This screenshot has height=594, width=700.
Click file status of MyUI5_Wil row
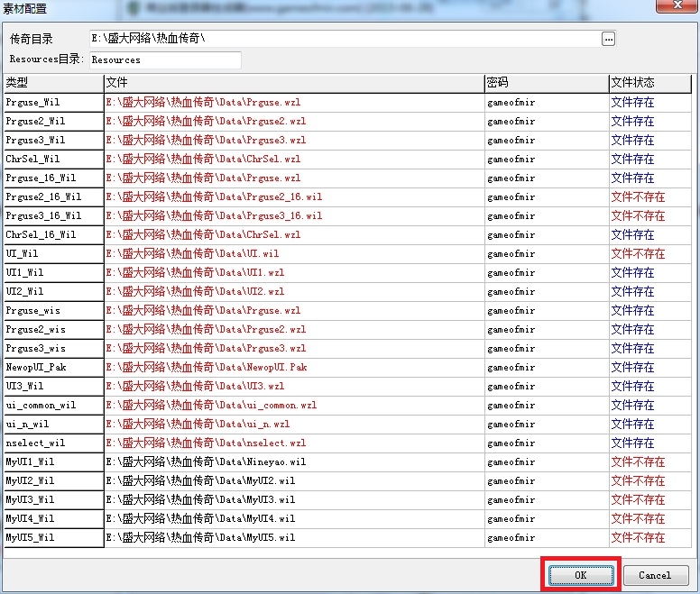tap(649, 538)
